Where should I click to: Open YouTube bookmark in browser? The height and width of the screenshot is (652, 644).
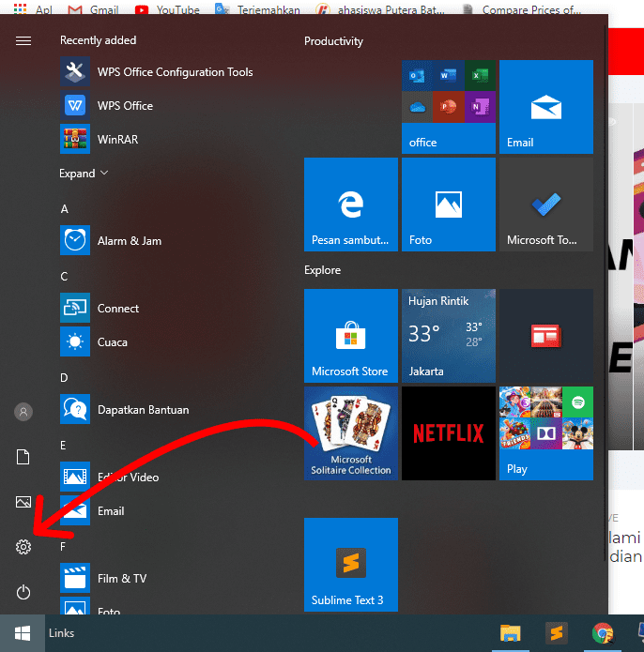click(x=167, y=9)
